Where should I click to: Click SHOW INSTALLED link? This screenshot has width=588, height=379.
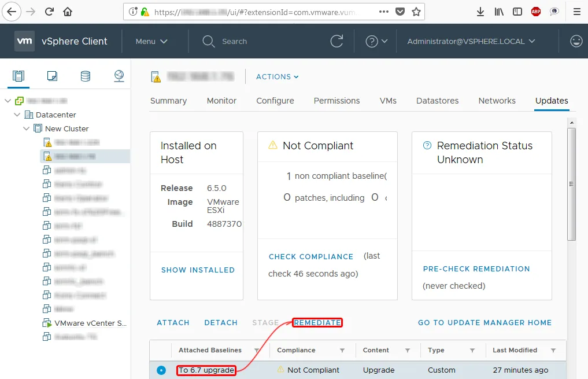(198, 270)
